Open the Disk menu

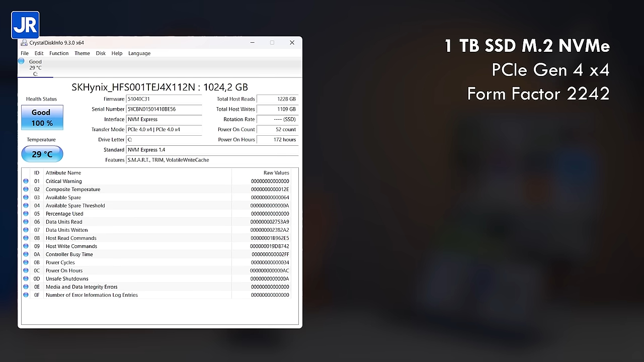(x=101, y=53)
